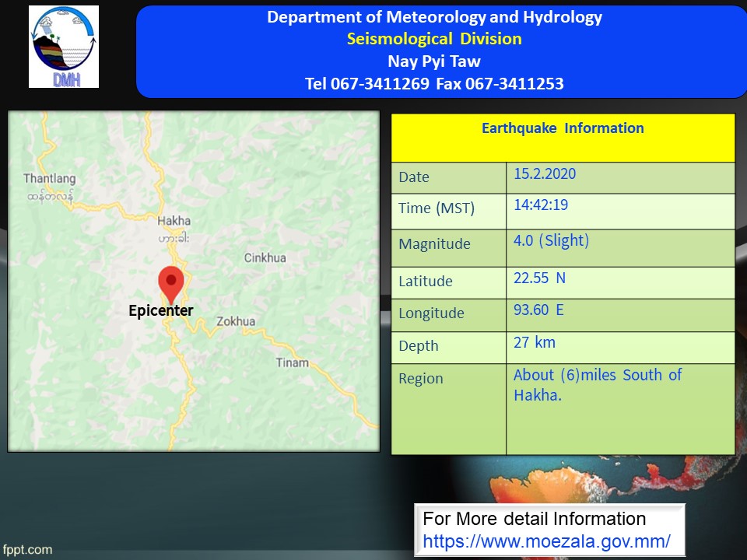The image size is (747, 560).
Task: Click the Burmese Thantlang label on map
Action: (x=50, y=196)
